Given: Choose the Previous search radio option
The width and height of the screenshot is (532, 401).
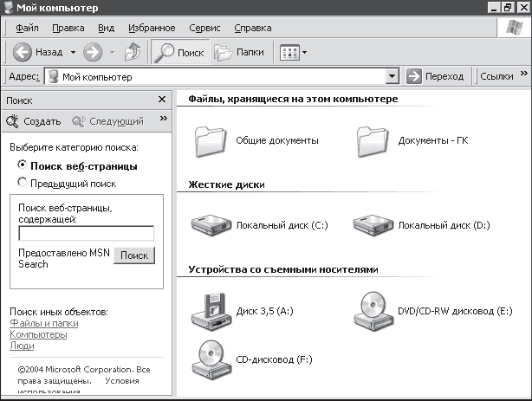Looking at the screenshot, I should coord(22,183).
